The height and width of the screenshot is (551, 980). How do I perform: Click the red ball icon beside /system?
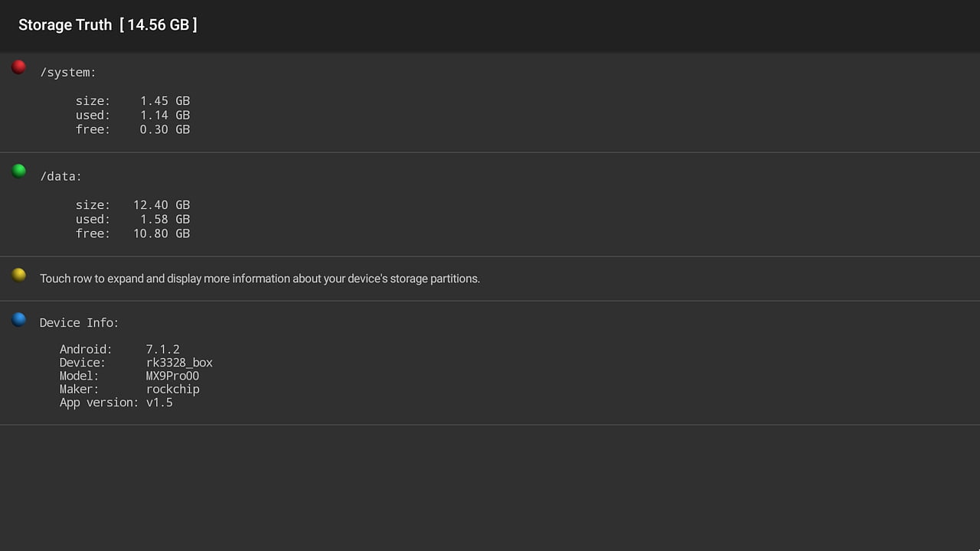[19, 67]
